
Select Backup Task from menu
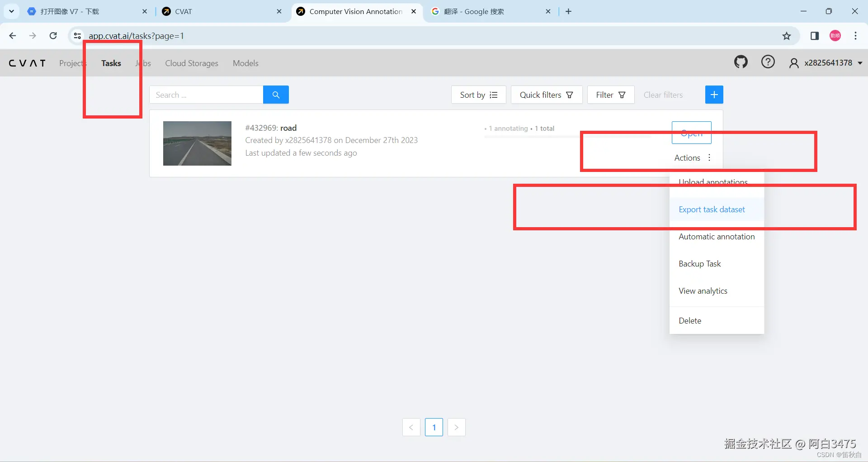(x=717, y=264)
